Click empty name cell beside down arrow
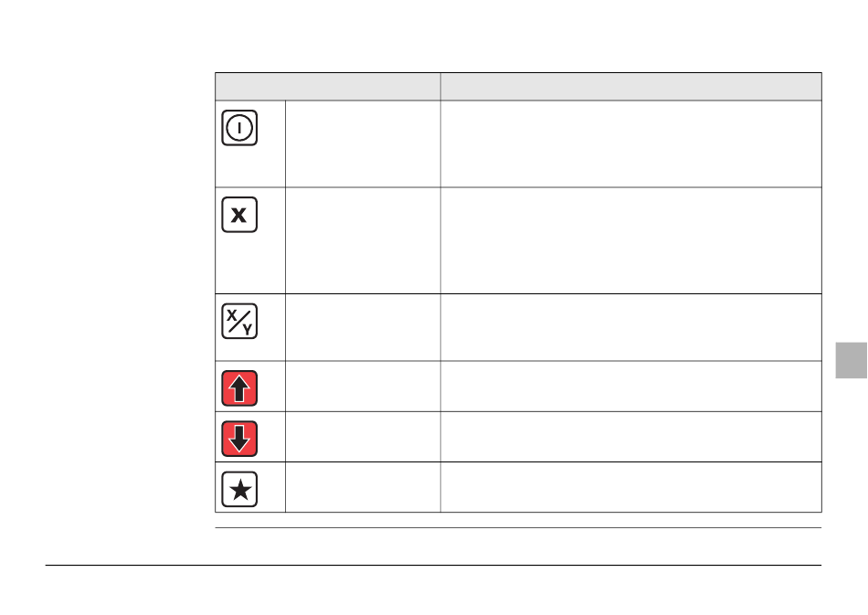Screen dimensions: 868x615 coord(363,437)
